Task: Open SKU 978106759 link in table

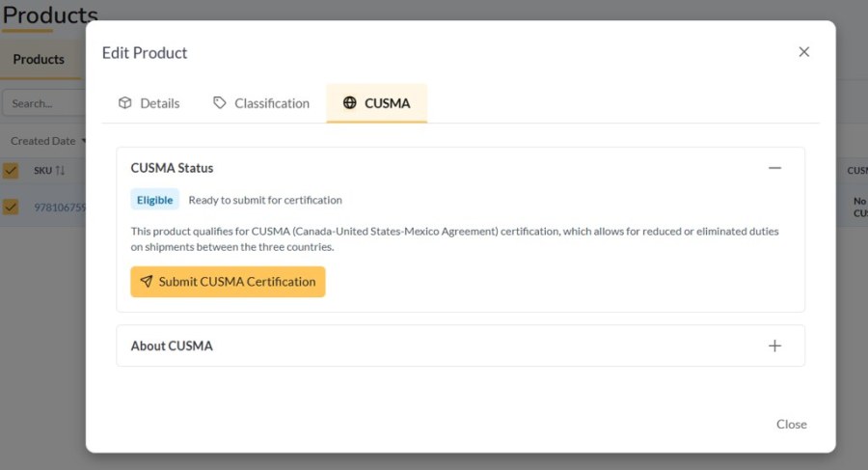Action: (x=60, y=207)
